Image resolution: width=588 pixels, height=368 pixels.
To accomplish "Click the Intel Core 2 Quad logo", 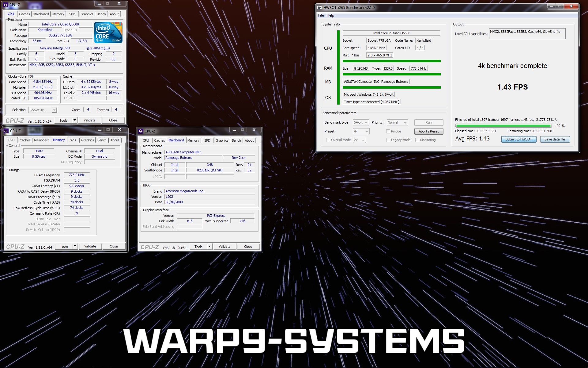I will pos(108,32).
